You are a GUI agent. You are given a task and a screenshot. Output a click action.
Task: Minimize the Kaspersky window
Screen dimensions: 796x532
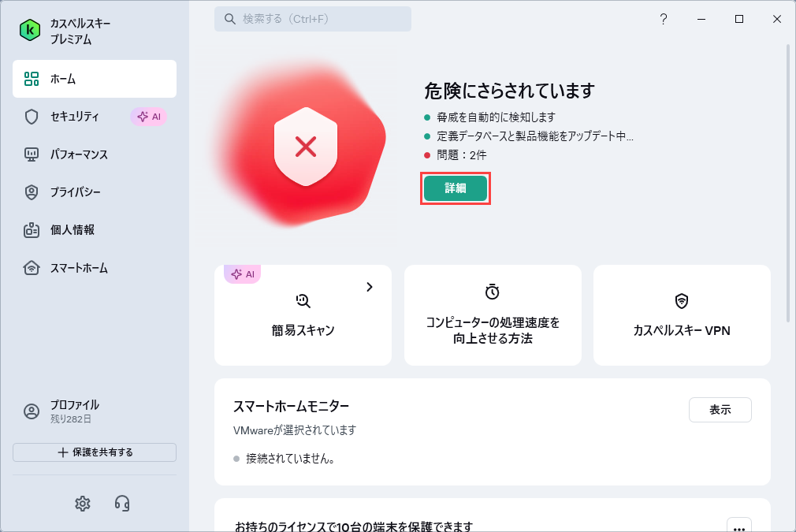click(x=701, y=19)
